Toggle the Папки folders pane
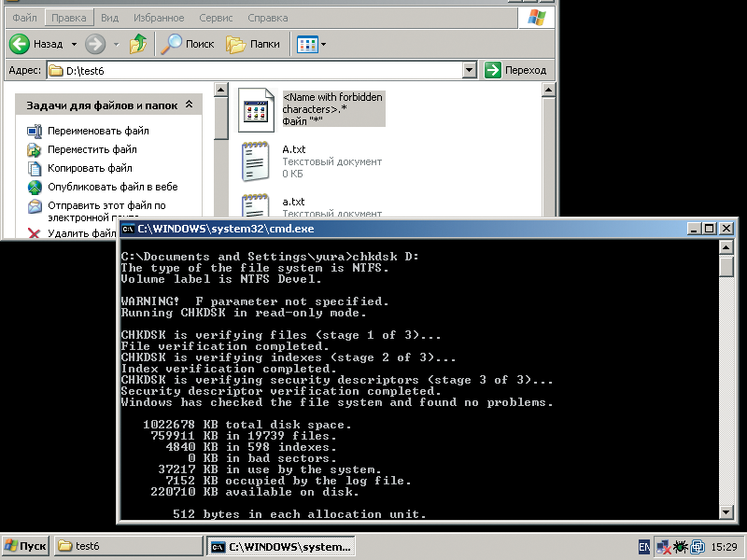 click(x=253, y=44)
